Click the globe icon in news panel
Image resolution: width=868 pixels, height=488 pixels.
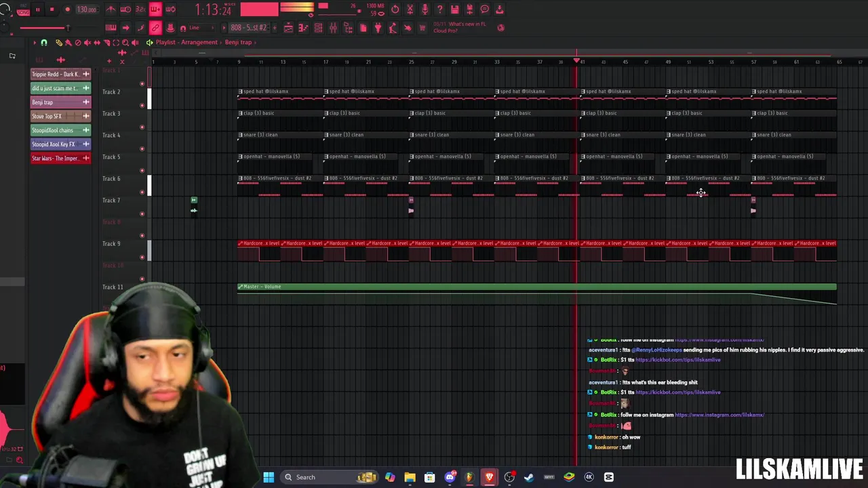click(x=501, y=28)
